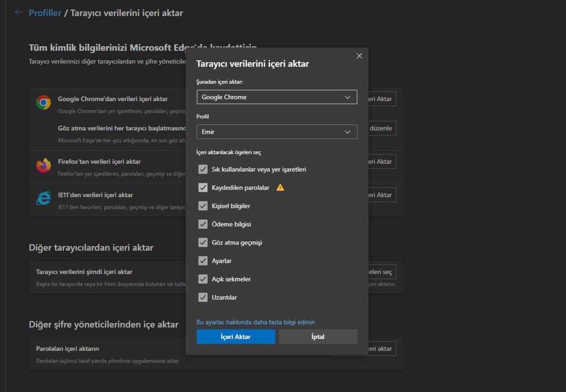
Task: Disable the Uzantılar checkbox
Action: coord(203,298)
